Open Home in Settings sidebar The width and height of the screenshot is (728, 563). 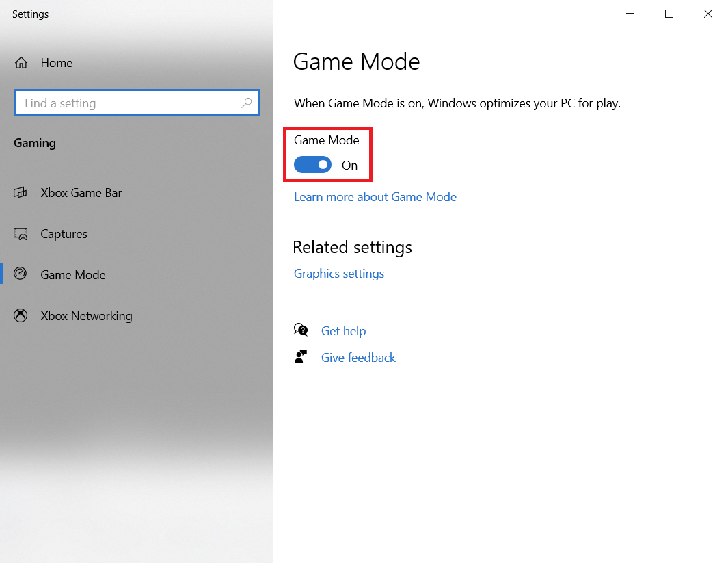(57, 63)
